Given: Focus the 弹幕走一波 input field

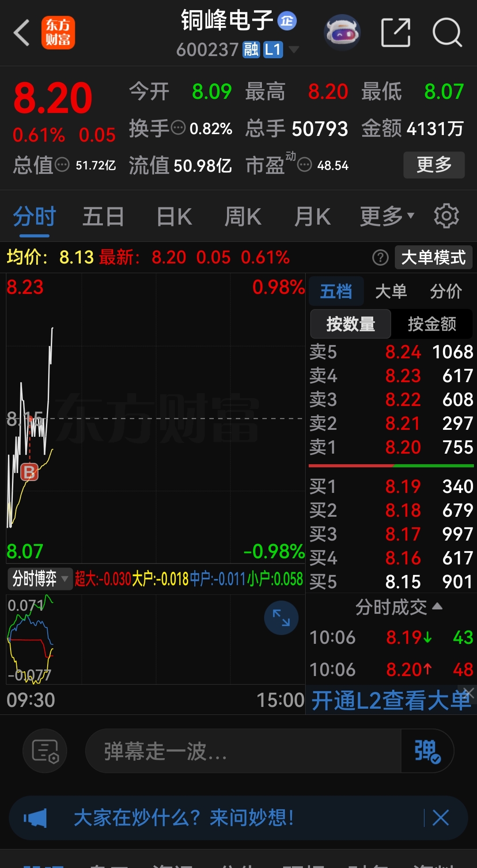Looking at the screenshot, I should pos(243,751).
